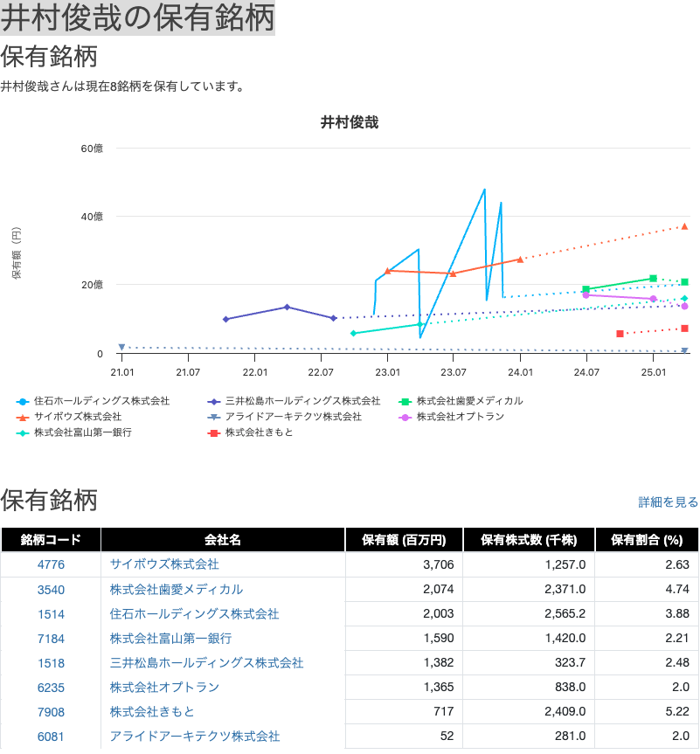Image resolution: width=700 pixels, height=754 pixels.
Task: Click holding amount 2,003 for 住石ホールディングス
Action: (x=439, y=613)
